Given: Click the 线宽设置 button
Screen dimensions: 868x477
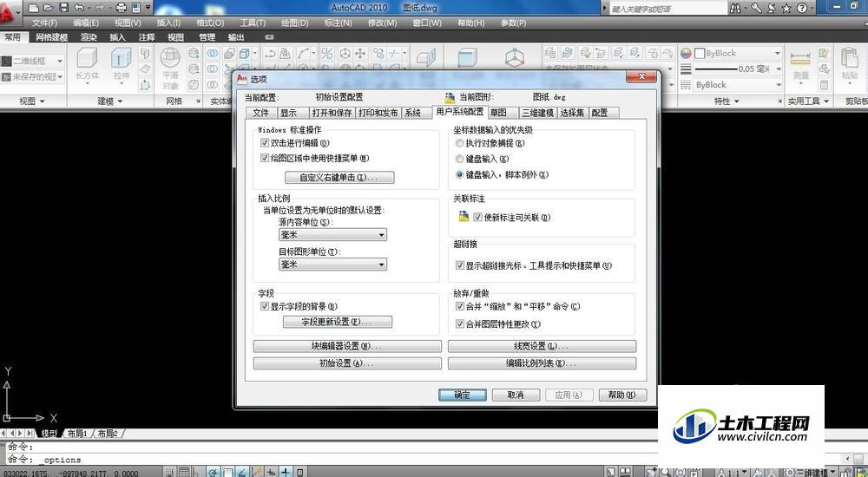Looking at the screenshot, I should click(x=542, y=346).
